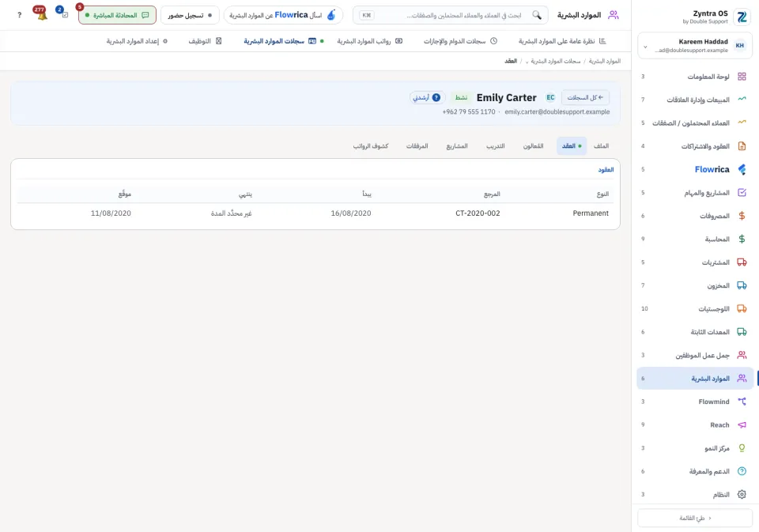Image resolution: width=759 pixels, height=532 pixels.
Task: Open the المشاريع tab in employee record
Action: (x=456, y=145)
